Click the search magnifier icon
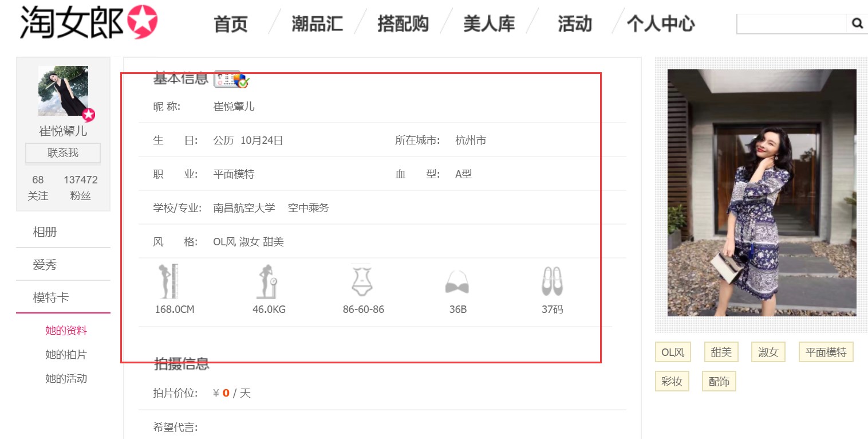This screenshot has height=439, width=868. coord(857,23)
